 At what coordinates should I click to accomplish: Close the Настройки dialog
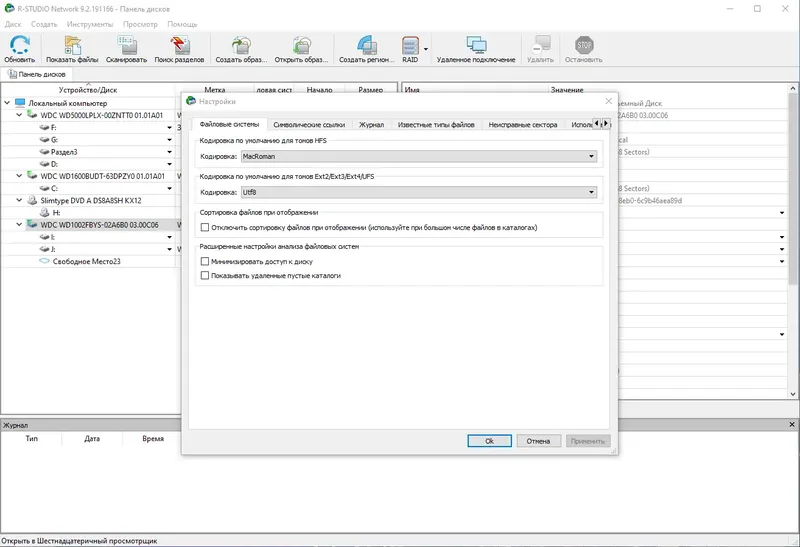[x=608, y=101]
